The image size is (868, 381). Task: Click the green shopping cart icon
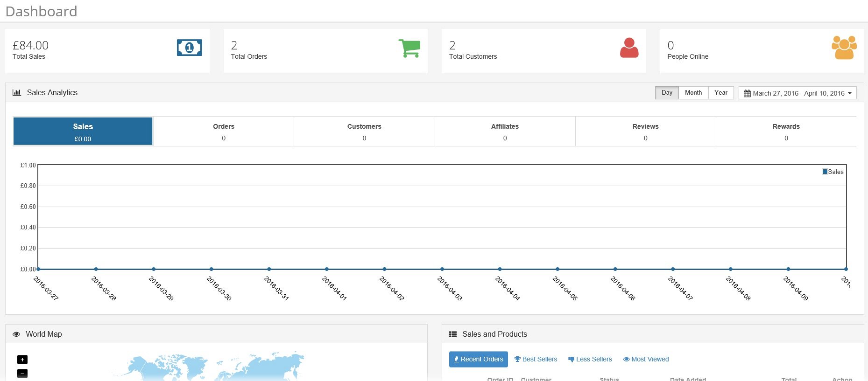pyautogui.click(x=409, y=48)
